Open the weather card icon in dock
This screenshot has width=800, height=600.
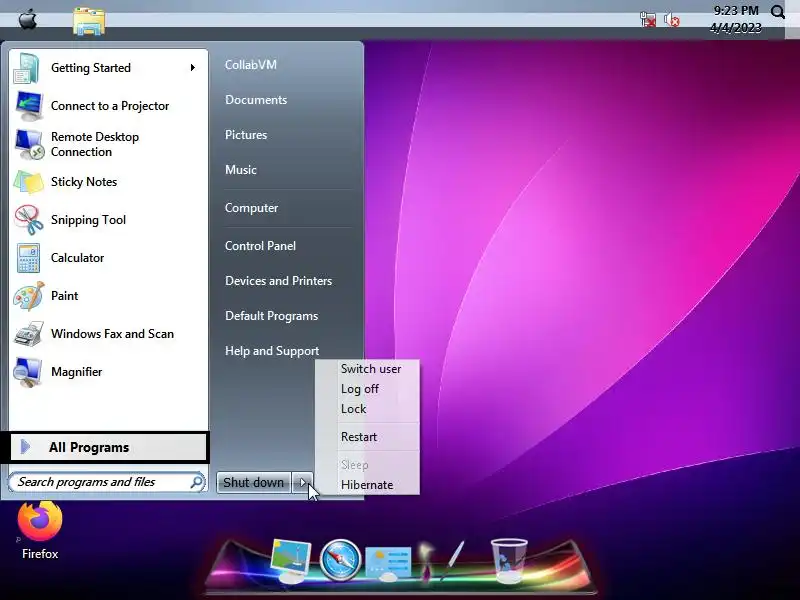point(388,563)
